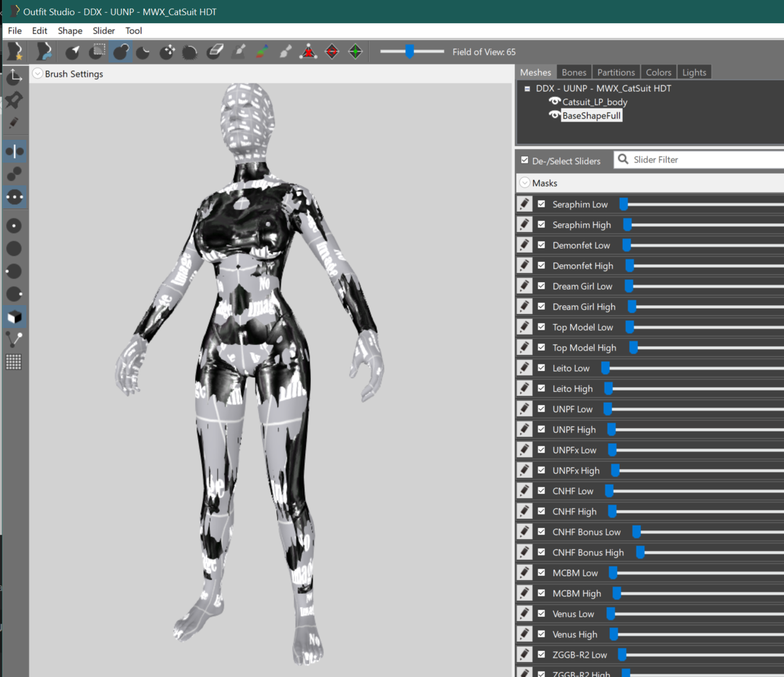Switch to the Meshes tab
Screen dimensions: 784x677
pos(536,72)
